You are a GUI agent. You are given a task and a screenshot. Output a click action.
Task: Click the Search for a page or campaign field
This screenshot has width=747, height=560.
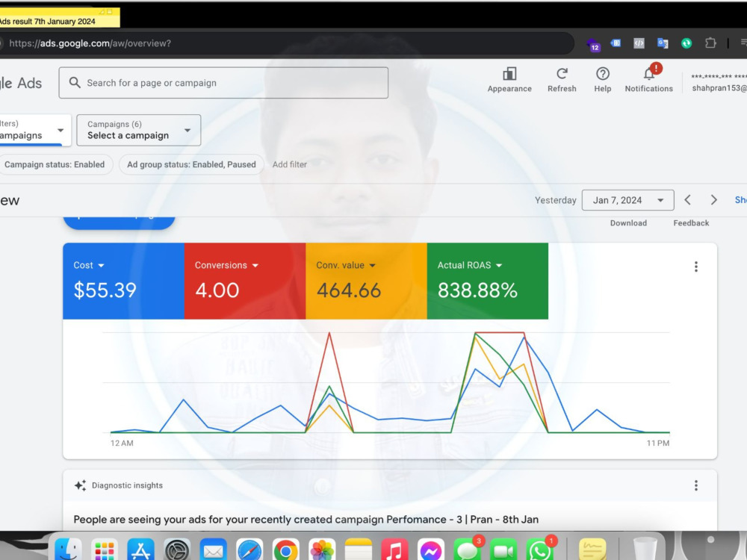point(223,83)
